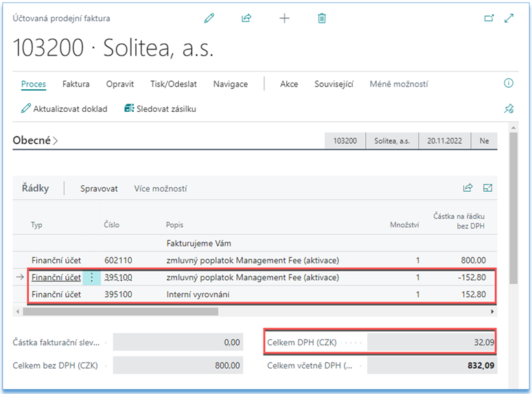Viewport: 532px width, 394px height.
Task: Click the share icon in page header
Action: 247,19
